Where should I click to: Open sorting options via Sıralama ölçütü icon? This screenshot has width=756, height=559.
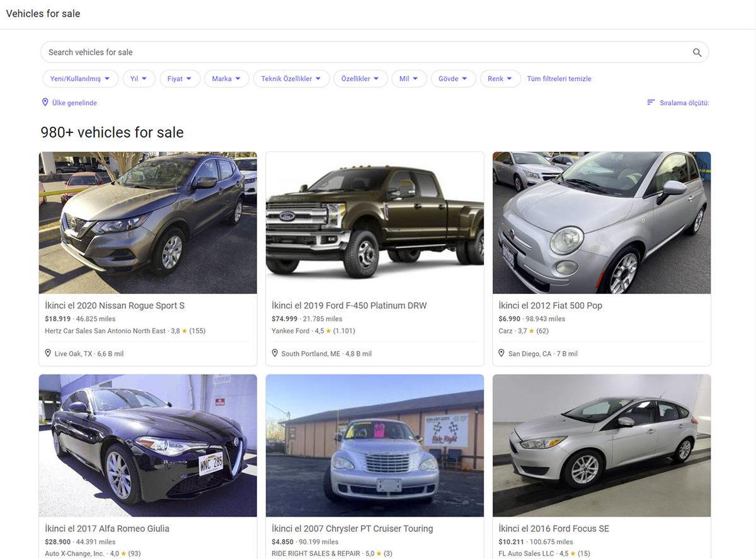[651, 101]
